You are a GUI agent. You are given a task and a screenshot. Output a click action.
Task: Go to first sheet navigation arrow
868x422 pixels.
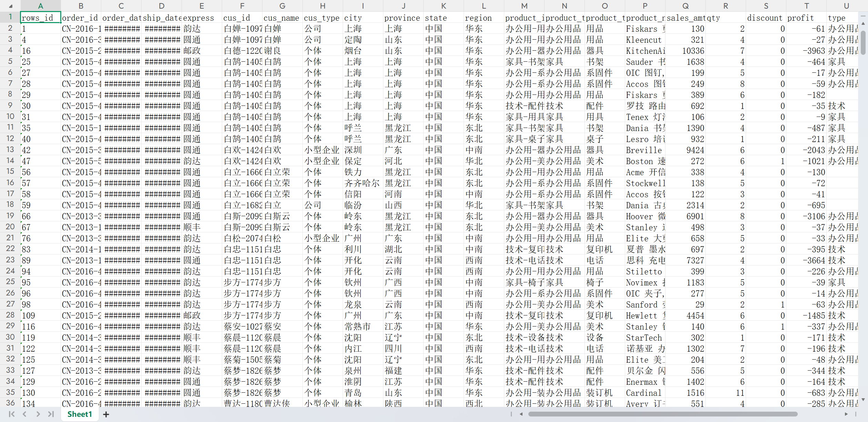(11, 414)
